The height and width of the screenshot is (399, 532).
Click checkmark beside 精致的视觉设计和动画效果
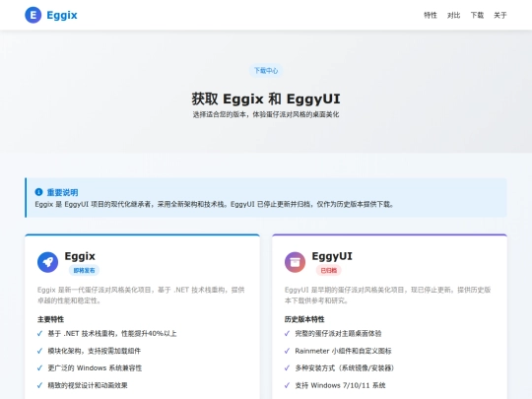[x=39, y=385]
